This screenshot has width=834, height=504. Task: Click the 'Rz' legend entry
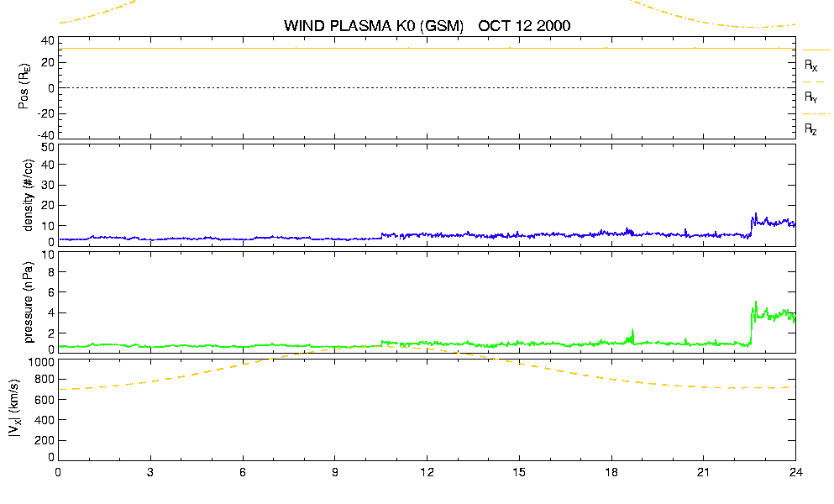coord(810,129)
